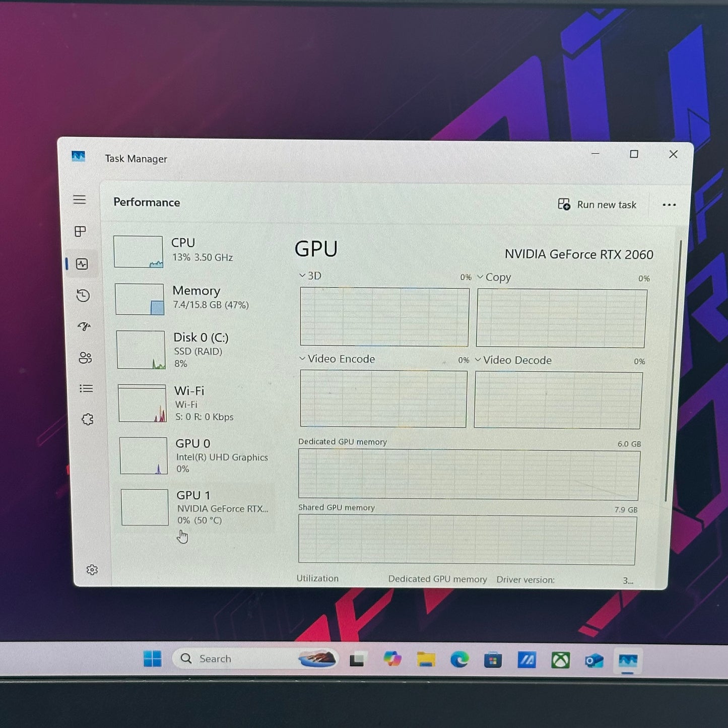Image resolution: width=728 pixels, height=728 pixels.
Task: Open Microsoft Store from the taskbar
Action: click(493, 660)
